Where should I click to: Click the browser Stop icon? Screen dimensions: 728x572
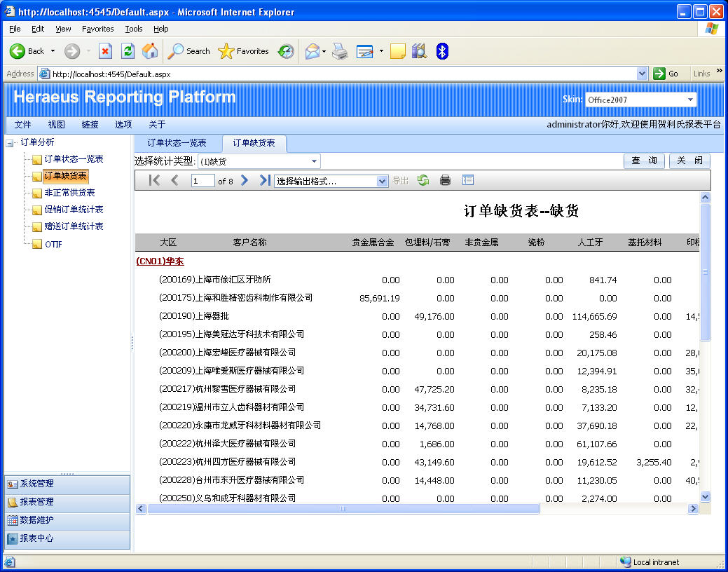click(x=105, y=51)
